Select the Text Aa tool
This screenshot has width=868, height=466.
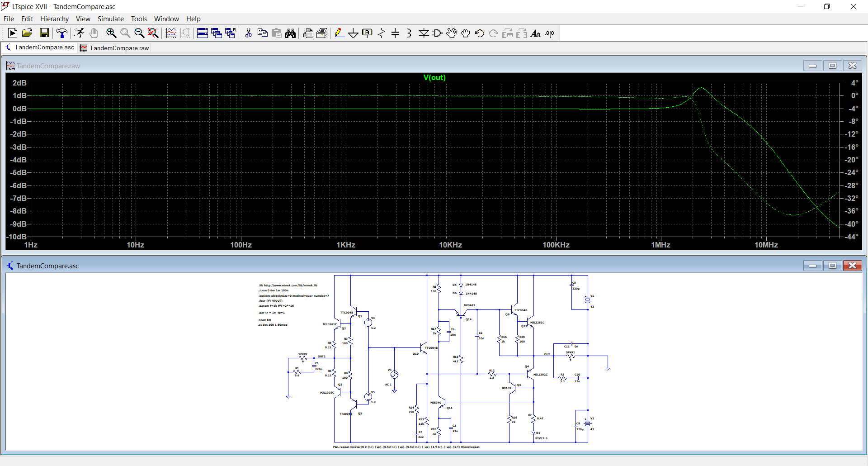coord(536,33)
